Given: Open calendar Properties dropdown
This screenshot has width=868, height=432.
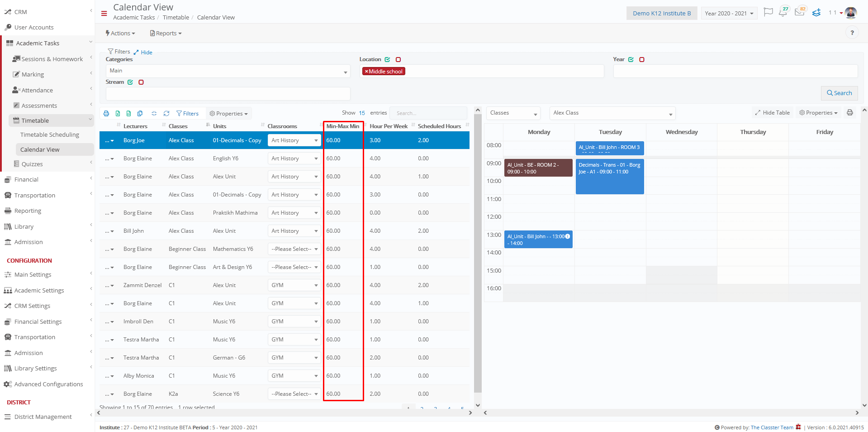Looking at the screenshot, I should pos(818,113).
